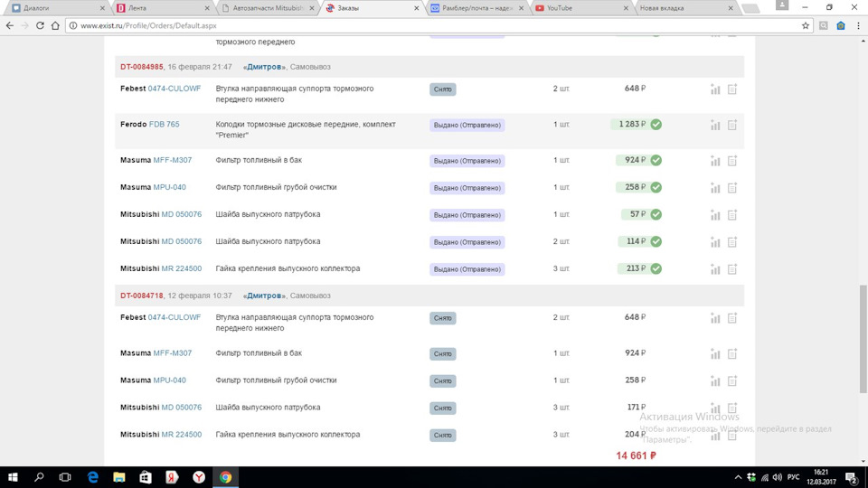Open statistics icon for Febest 648 ₽ row in DT-0084985
This screenshot has width=868, height=488.
(x=715, y=89)
